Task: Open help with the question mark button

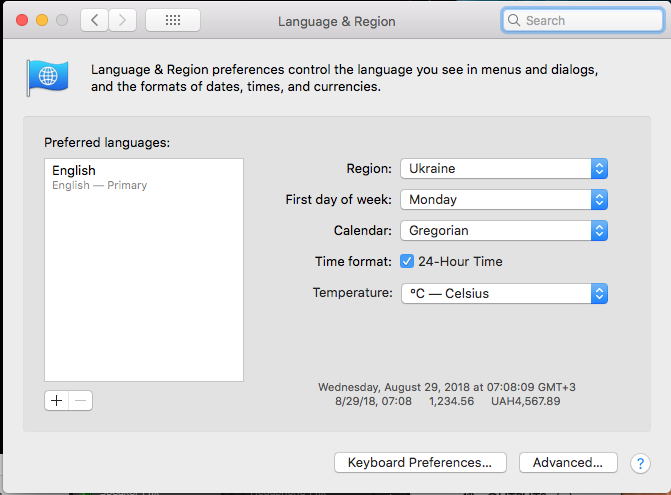Action: click(640, 464)
